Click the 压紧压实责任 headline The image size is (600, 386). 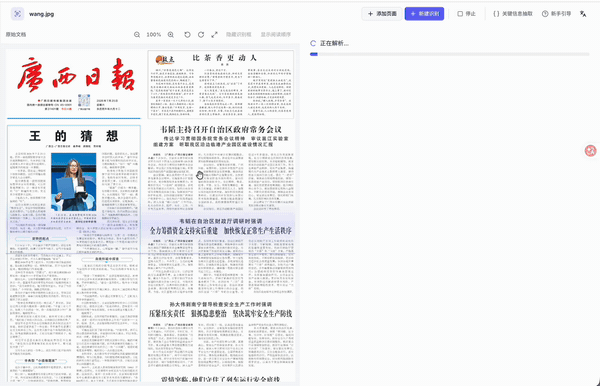167,314
